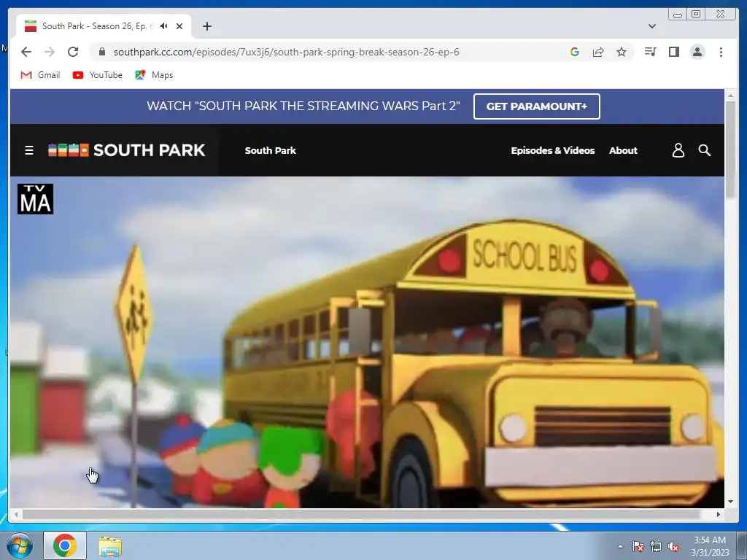Click the South Park logo
The height and width of the screenshot is (560, 747).
pos(127,150)
